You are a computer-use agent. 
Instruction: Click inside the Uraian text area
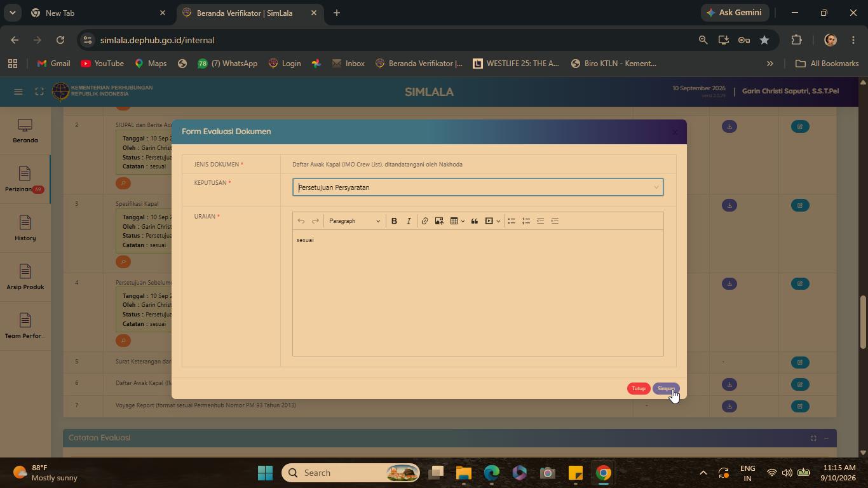click(x=478, y=292)
